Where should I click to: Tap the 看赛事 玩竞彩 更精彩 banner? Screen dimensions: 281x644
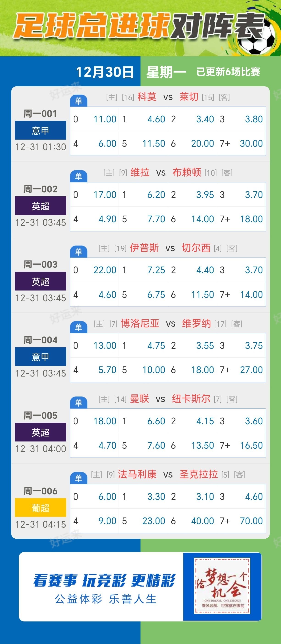tap(105, 580)
